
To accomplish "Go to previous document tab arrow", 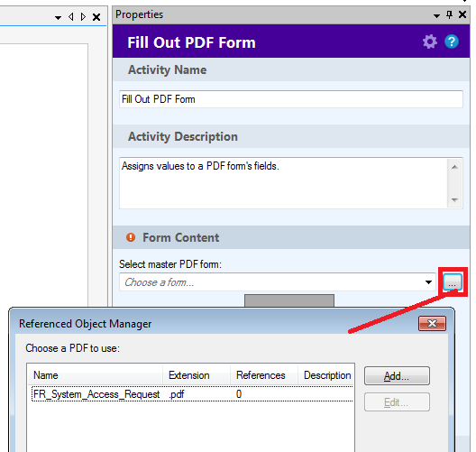I will pos(71,17).
